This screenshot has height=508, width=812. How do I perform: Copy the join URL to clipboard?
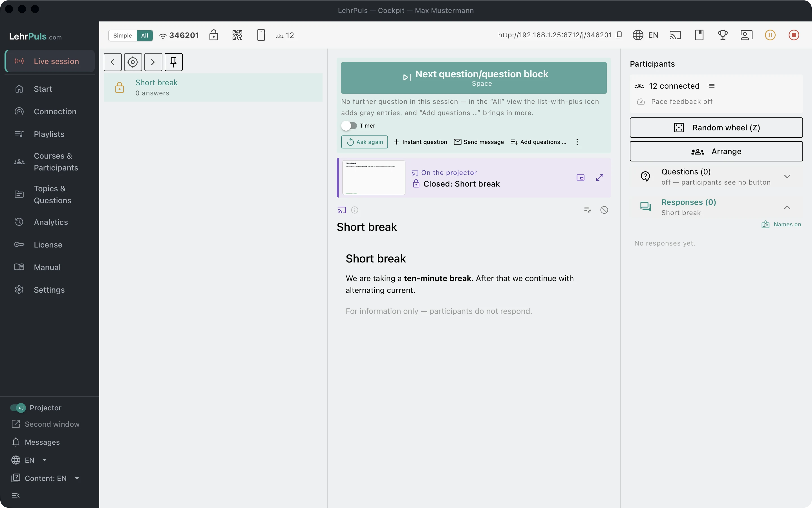(619, 35)
